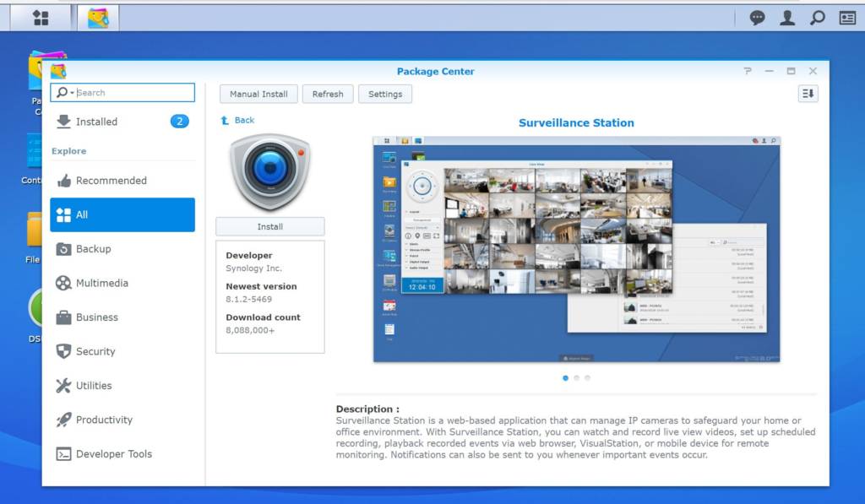This screenshot has height=504, width=865.
Task: Refresh the package list
Action: [x=328, y=94]
